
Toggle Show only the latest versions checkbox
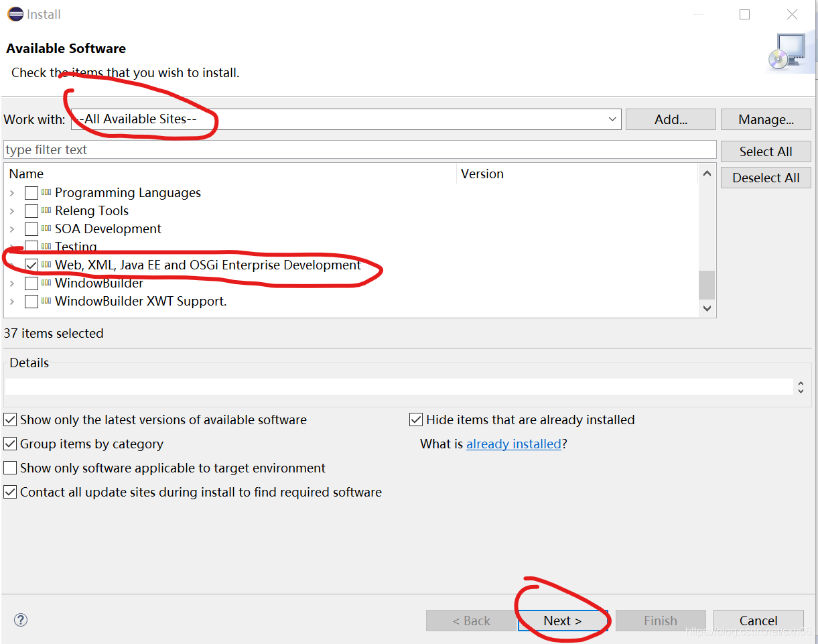point(10,420)
